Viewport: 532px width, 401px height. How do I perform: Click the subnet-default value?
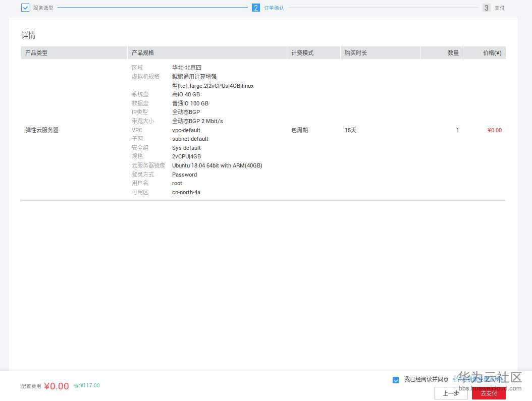(x=190, y=139)
